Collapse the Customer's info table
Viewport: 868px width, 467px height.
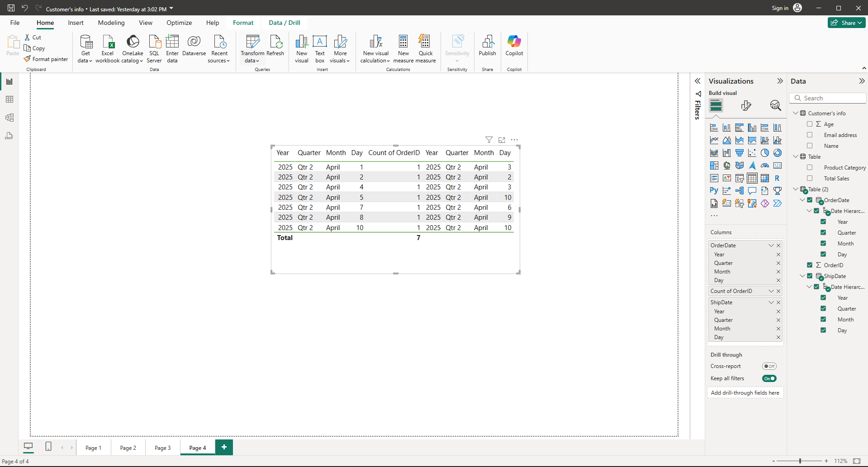click(x=796, y=113)
